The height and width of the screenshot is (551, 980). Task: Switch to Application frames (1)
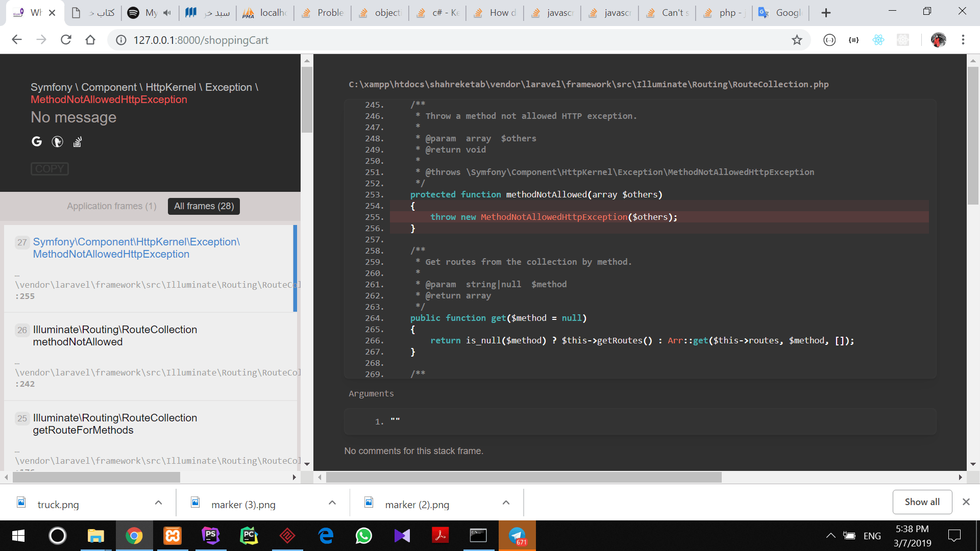click(x=111, y=206)
